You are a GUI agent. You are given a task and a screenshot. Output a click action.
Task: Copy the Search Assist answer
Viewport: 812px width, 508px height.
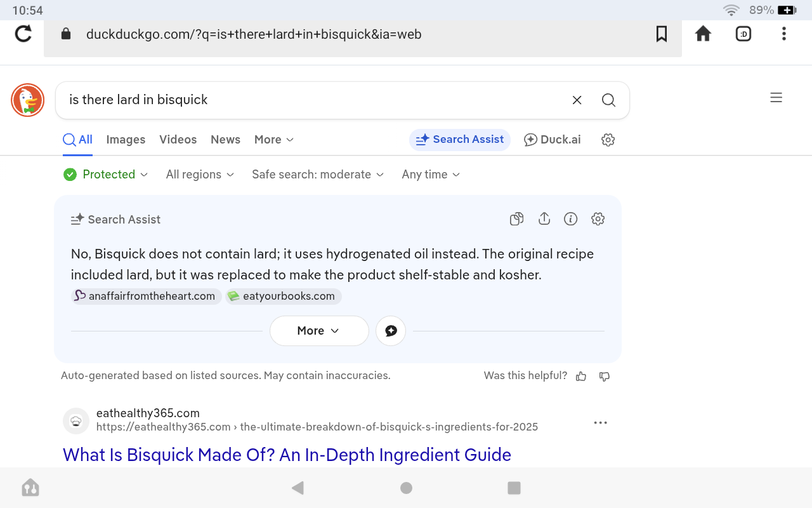[x=516, y=219]
